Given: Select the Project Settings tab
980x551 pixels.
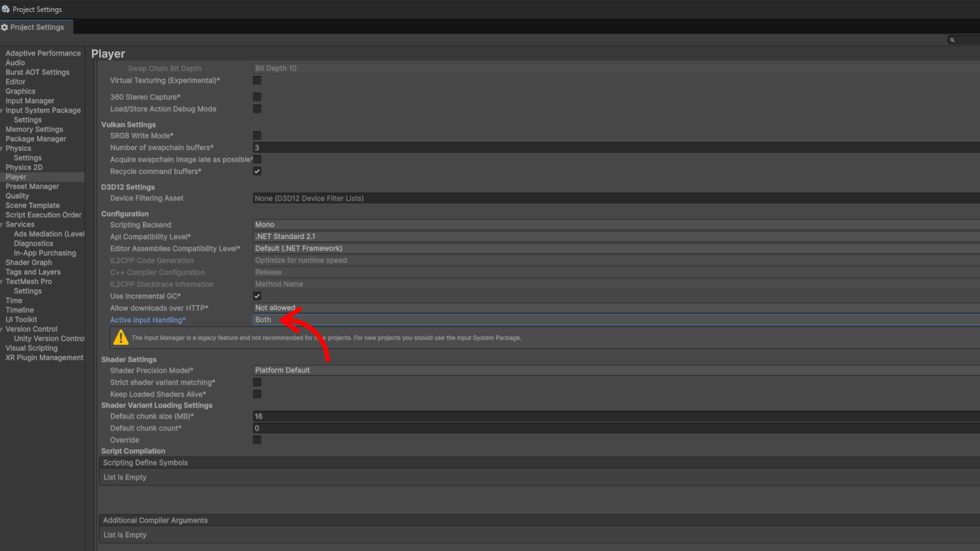Looking at the screenshot, I should tap(37, 27).
